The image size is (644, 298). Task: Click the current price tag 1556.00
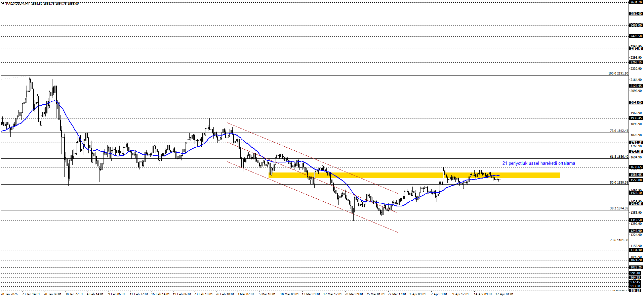[636, 180]
